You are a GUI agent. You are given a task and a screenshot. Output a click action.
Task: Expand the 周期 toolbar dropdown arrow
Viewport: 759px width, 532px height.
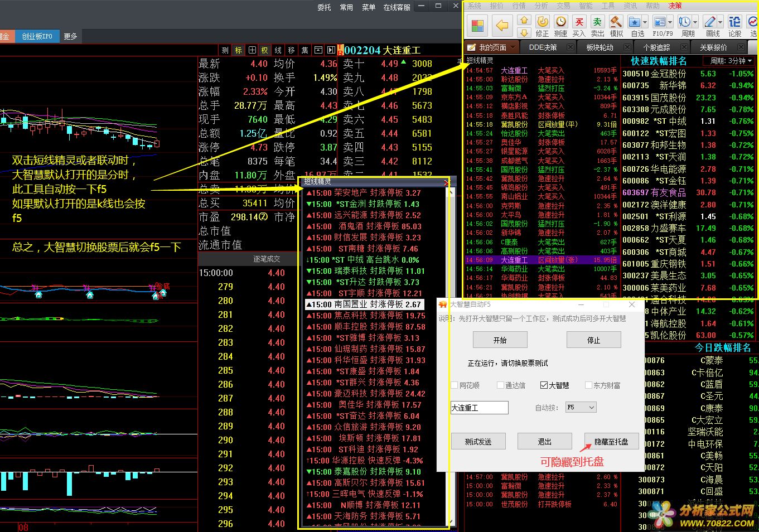pyautogui.click(x=695, y=22)
